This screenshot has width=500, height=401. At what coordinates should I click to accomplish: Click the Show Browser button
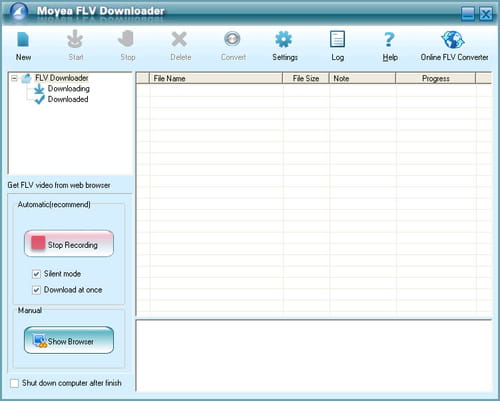pos(69,340)
